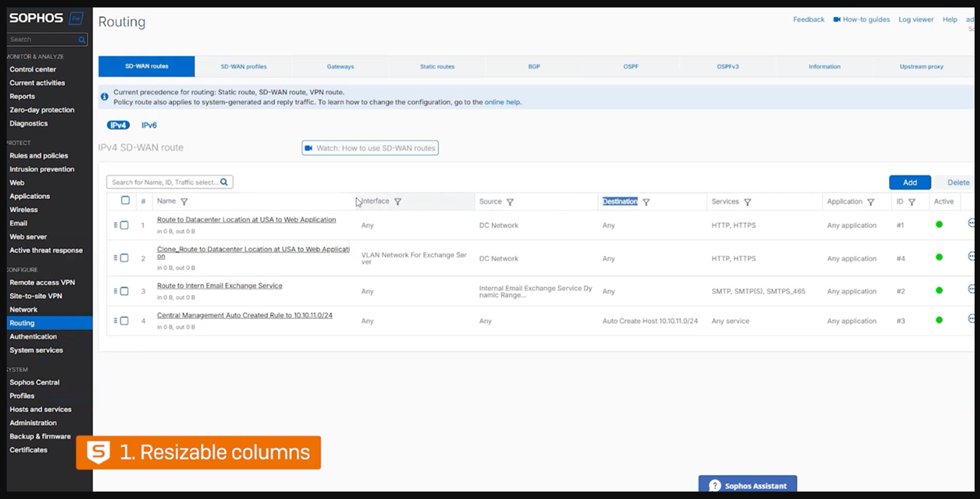This screenshot has width=980, height=499.
Task: Click the green active status dot of route #1
Action: [939, 225]
